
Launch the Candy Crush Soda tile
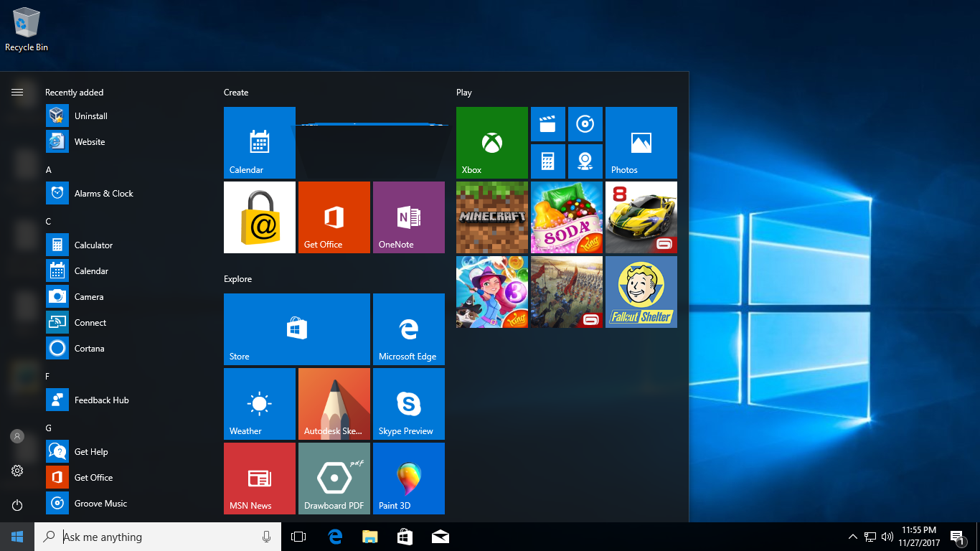(x=567, y=217)
